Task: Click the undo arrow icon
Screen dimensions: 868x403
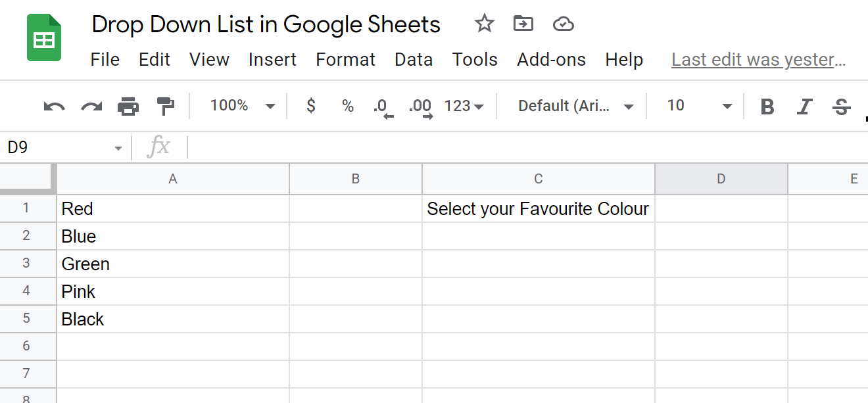Action: coord(54,106)
